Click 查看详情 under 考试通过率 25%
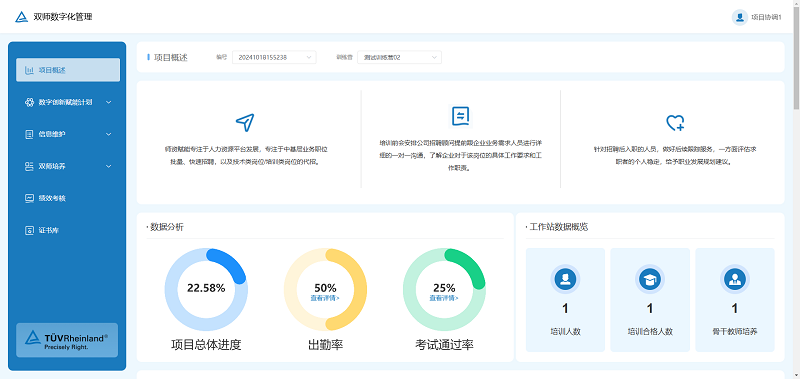 click(444, 298)
